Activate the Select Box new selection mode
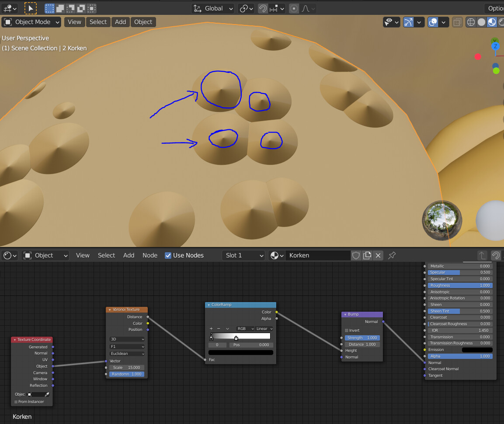Screen dimensions: 504x424 pos(49,8)
